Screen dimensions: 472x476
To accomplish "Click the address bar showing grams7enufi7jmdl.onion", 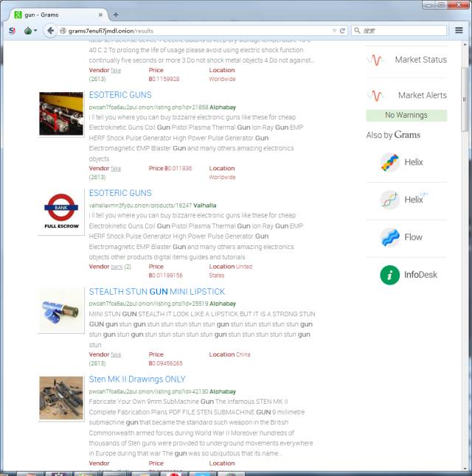I will (x=198, y=31).
